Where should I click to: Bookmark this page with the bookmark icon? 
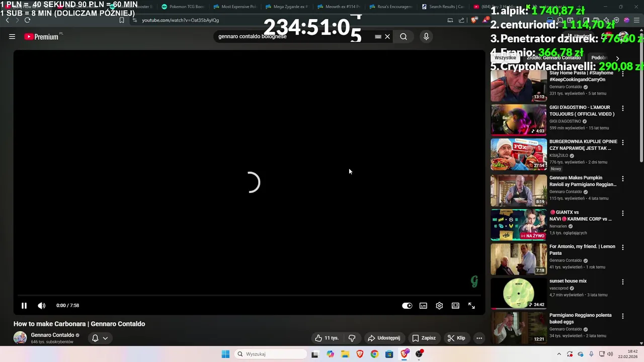pyautogui.click(x=122, y=20)
